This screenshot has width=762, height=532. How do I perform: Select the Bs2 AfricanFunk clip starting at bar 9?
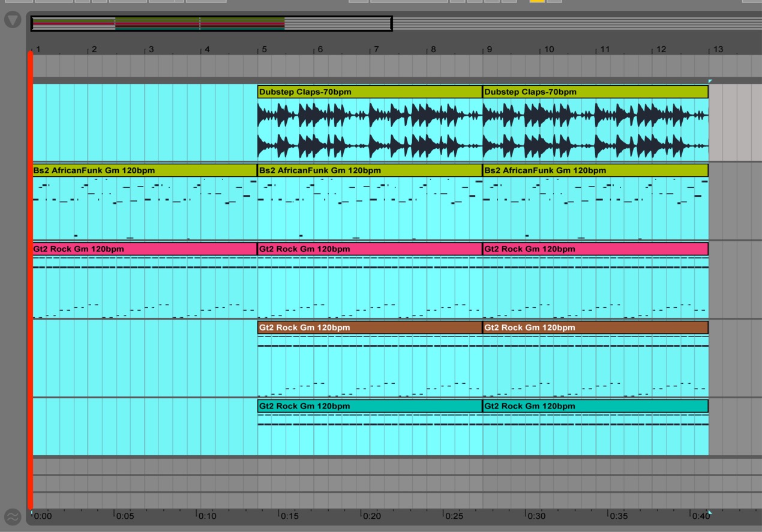pos(595,170)
